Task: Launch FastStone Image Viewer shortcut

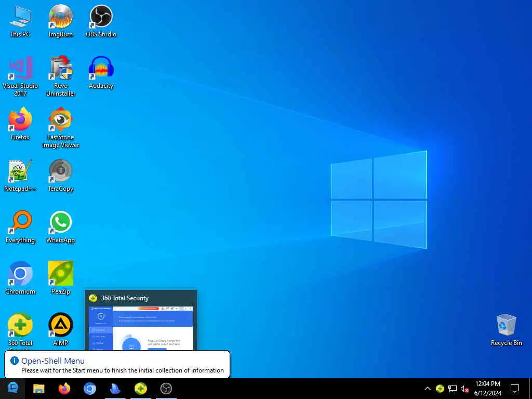Action: coord(60,128)
